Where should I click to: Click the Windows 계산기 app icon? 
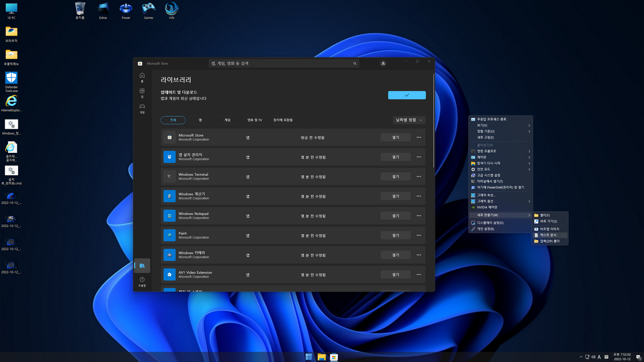pos(170,196)
